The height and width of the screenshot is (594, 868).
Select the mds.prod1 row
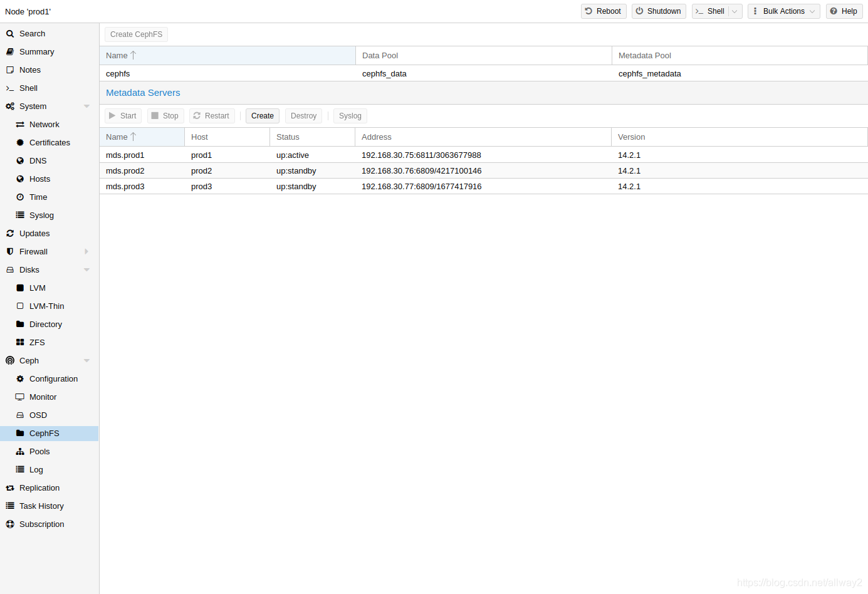point(483,155)
